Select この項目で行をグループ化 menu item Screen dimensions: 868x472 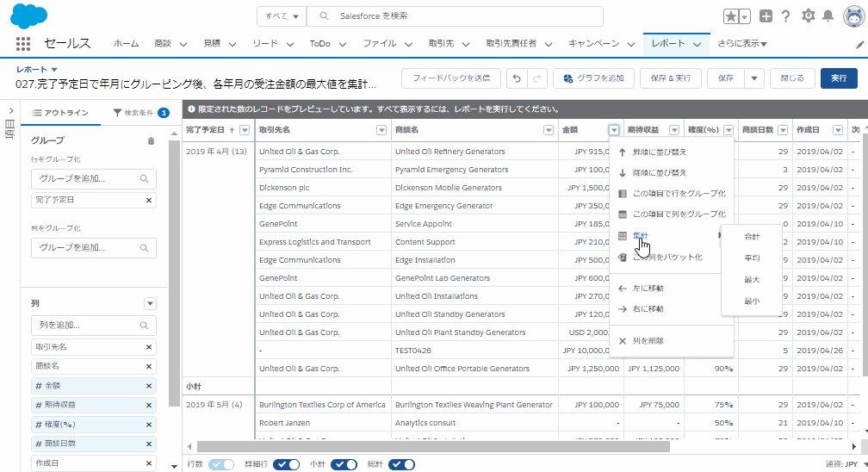[x=672, y=193]
